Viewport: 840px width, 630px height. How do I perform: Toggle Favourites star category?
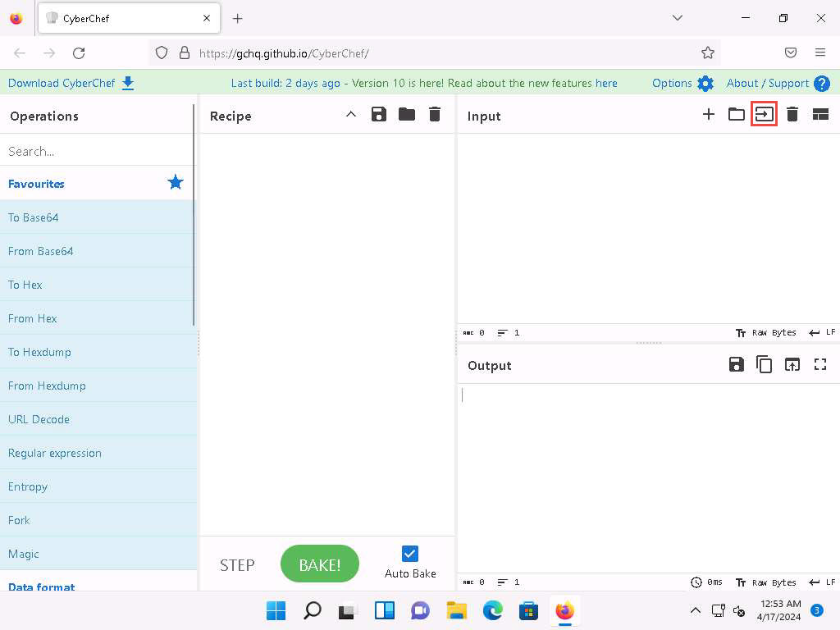[176, 183]
